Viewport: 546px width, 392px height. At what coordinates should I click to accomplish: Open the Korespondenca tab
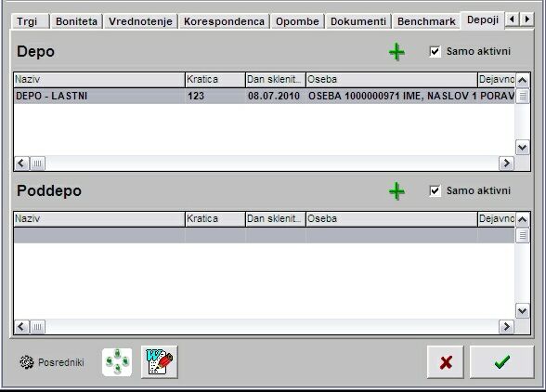pyautogui.click(x=224, y=21)
